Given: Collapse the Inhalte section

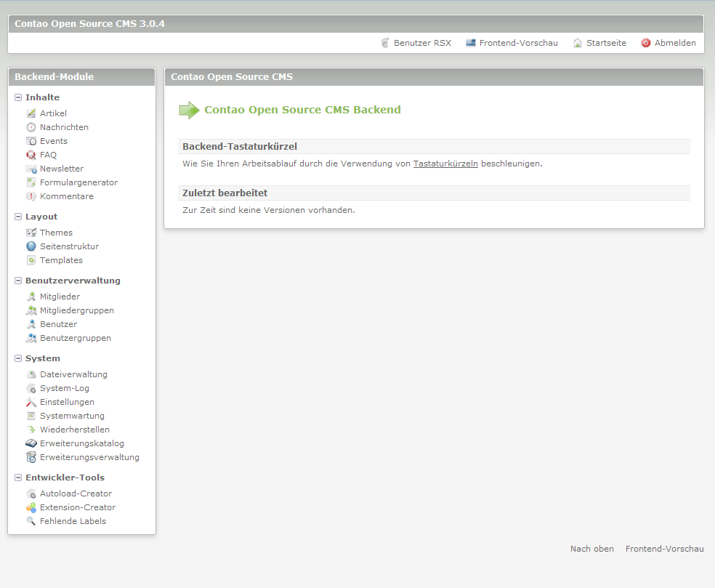Looking at the screenshot, I should 18,97.
